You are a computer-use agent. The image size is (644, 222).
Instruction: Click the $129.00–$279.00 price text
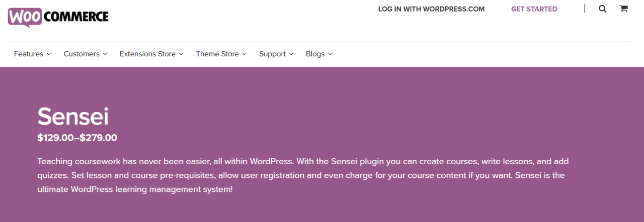(77, 138)
